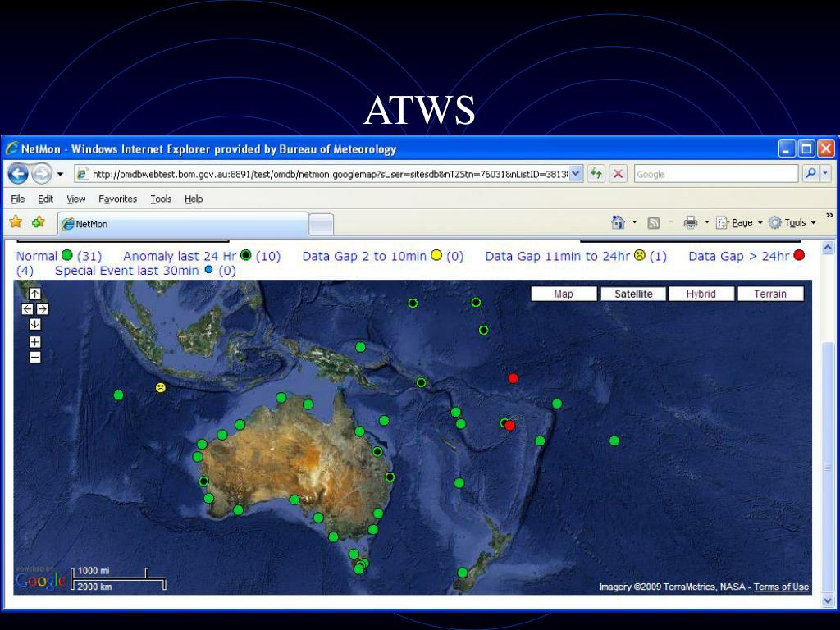Click the vertical page scrollbar thumb
The image size is (840, 630).
click(829, 468)
